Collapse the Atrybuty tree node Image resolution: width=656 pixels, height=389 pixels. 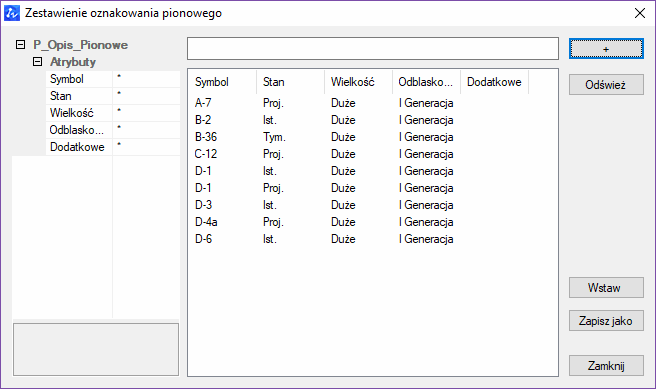click(x=38, y=62)
